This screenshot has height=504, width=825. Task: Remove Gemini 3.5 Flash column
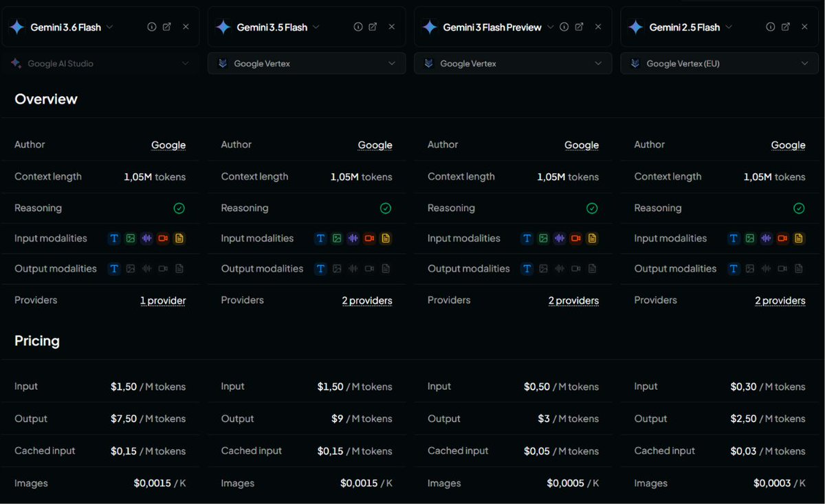pyautogui.click(x=392, y=27)
